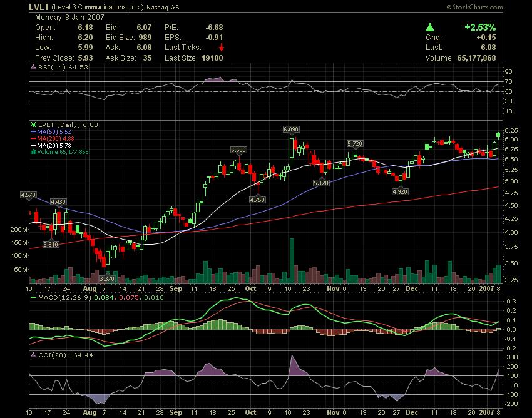Click the Last Size value 19100
Viewport: 532px width, 418px height.
(212, 58)
